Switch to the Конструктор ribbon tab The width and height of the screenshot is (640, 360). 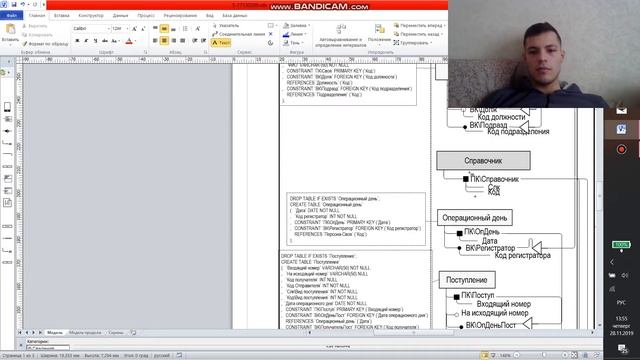click(x=91, y=16)
